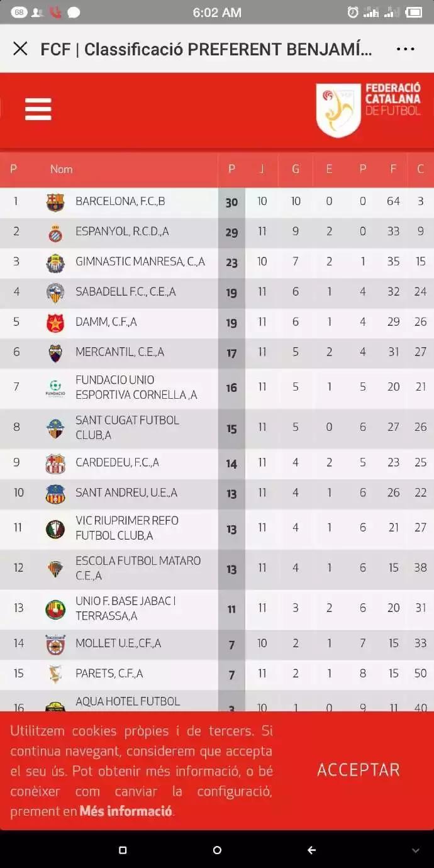434x868 pixels.
Task: Tap the Android recent apps square button
Action: pyautogui.click(x=123, y=850)
